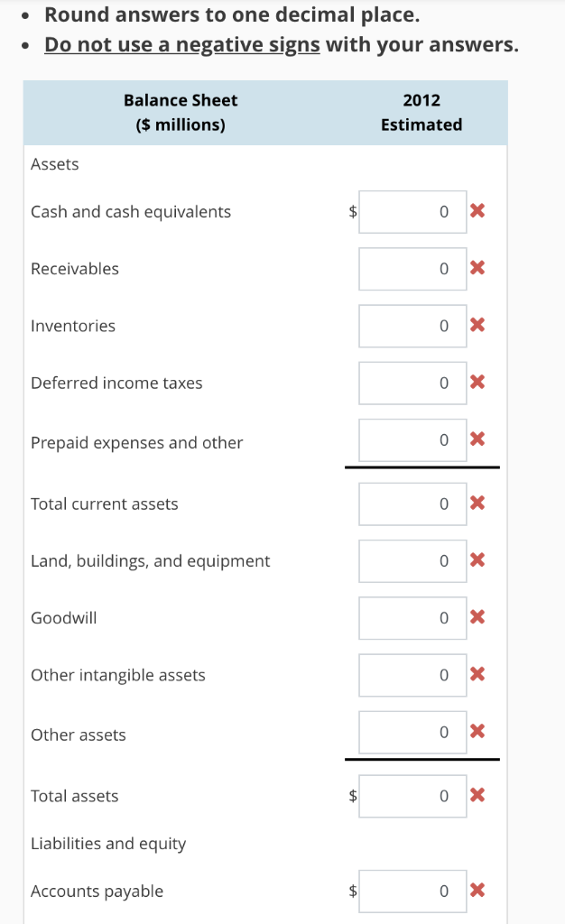Viewport: 565px width, 924px height.
Task: Click the red X beside Prepaid expenses and other
Action: pyautogui.click(x=477, y=439)
